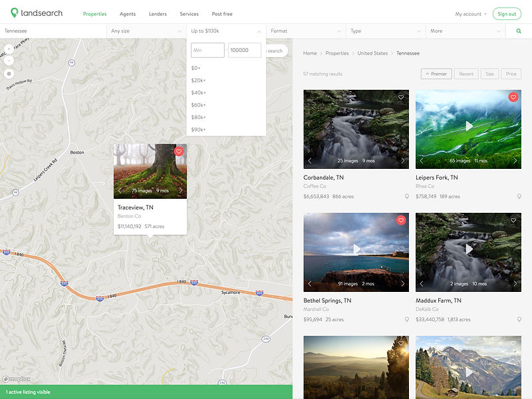Open the Services nav item
This screenshot has width=532, height=399.
190,14
